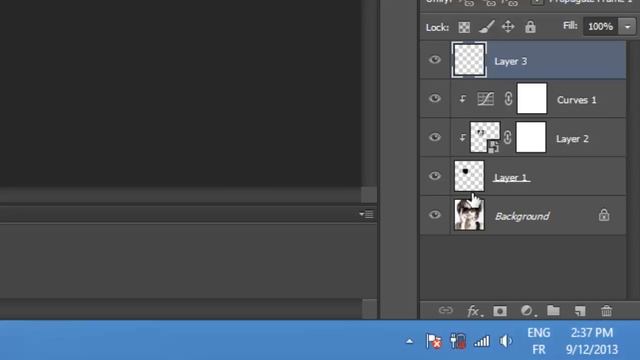Open the new adjustment layer menu
This screenshot has height=360, width=640.
coord(528,311)
